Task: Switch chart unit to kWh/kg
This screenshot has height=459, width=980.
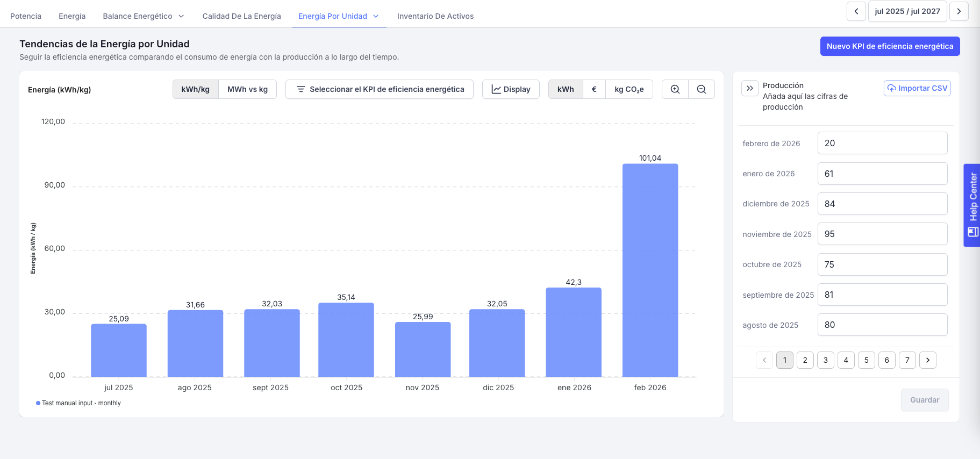Action: pos(196,89)
